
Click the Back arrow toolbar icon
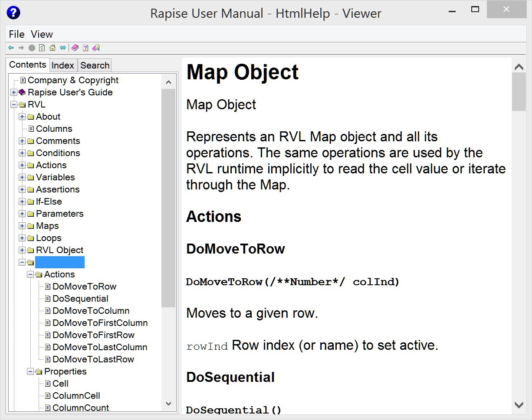pyautogui.click(x=11, y=48)
